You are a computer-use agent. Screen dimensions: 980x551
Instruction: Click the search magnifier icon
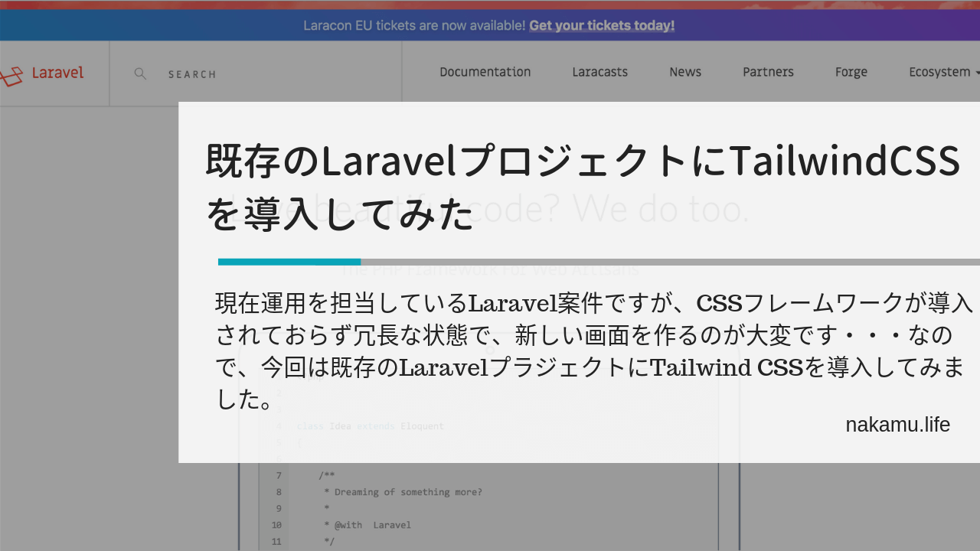point(141,73)
